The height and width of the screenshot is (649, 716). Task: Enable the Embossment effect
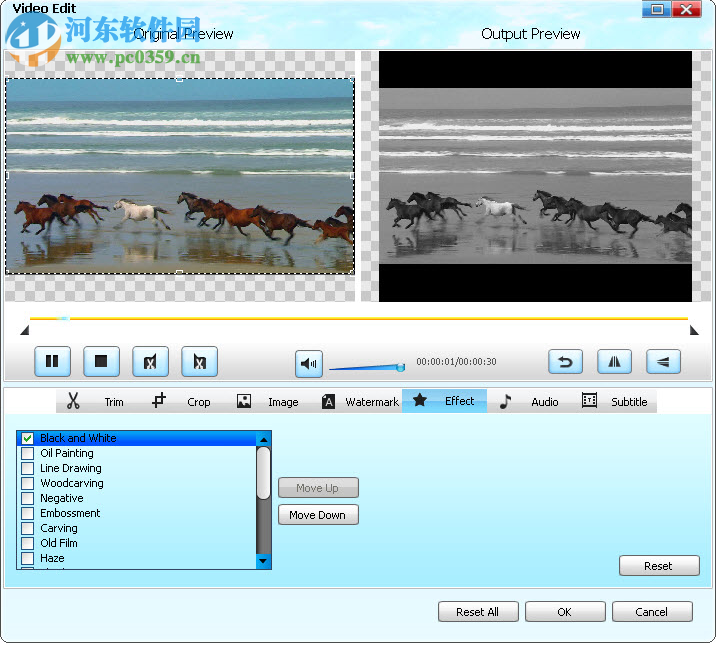point(27,513)
